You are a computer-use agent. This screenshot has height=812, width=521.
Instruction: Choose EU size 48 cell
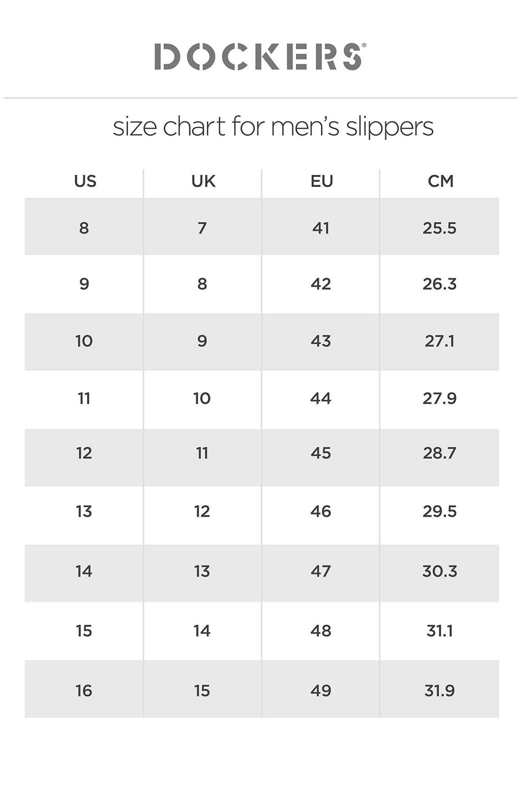pos(321,631)
